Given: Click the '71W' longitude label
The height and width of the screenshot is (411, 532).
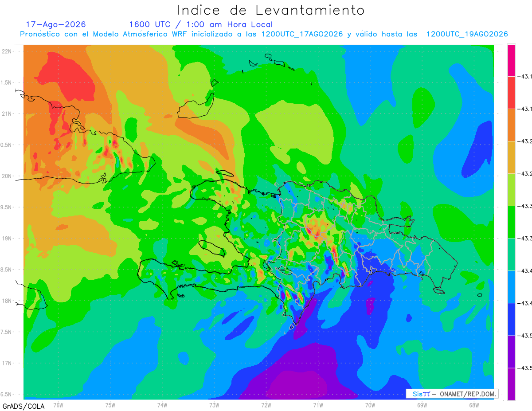Looking at the screenshot, I should (x=318, y=404).
